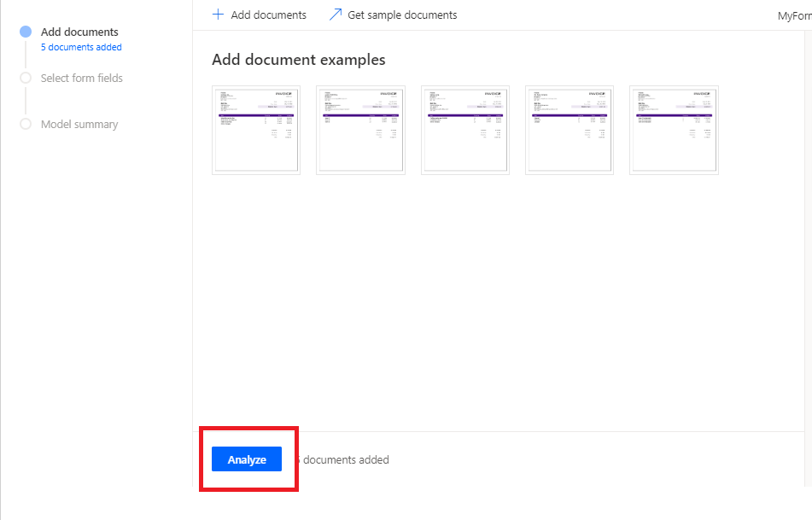Screen dimensions: 812x520
Task: Open the Add documents step
Action: 79,32
